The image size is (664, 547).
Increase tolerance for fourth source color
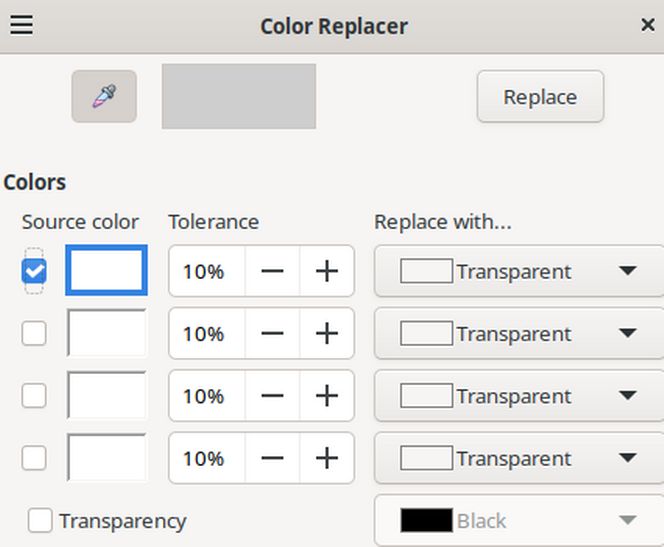[327, 459]
